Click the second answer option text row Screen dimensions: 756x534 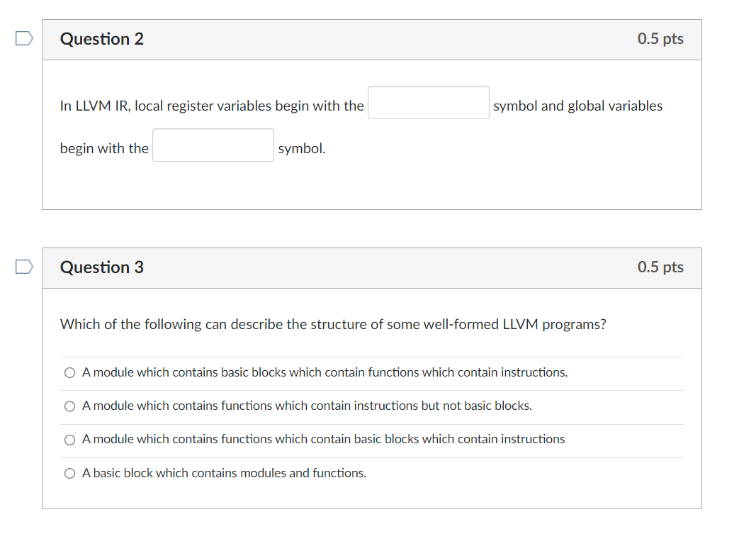(307, 406)
